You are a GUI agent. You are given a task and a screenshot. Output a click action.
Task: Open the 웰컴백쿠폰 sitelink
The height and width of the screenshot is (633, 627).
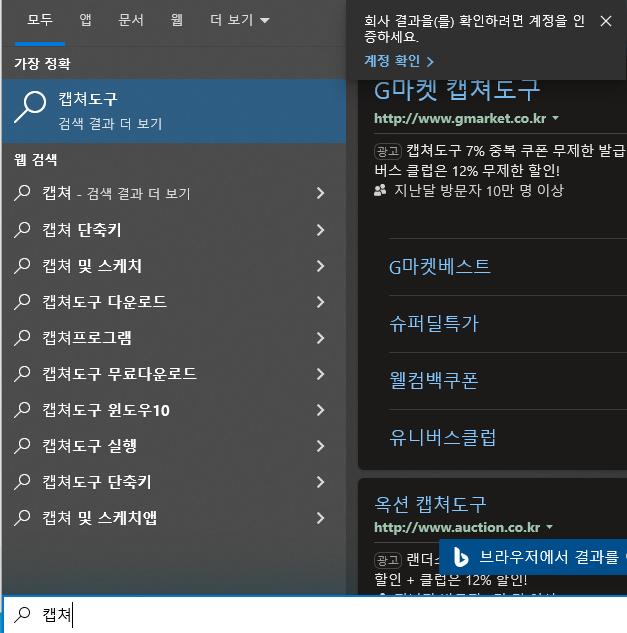click(x=434, y=380)
